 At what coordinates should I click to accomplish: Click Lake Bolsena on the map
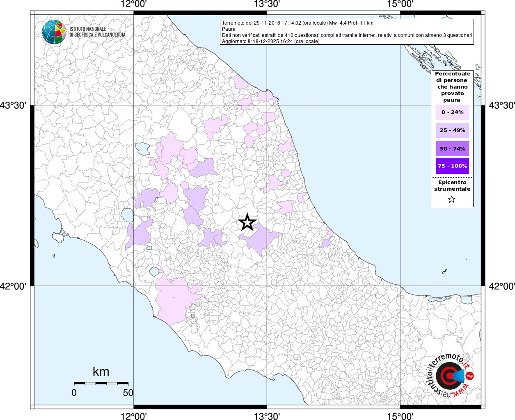[127, 215]
